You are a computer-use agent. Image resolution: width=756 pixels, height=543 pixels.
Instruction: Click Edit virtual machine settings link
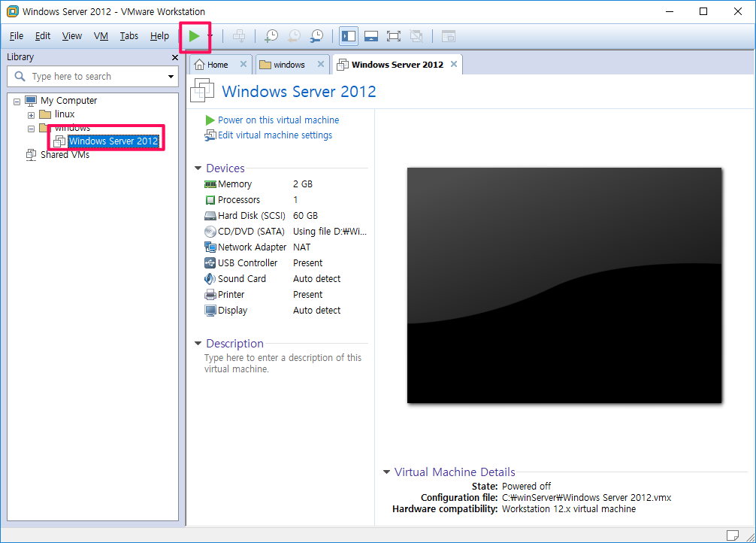[275, 135]
